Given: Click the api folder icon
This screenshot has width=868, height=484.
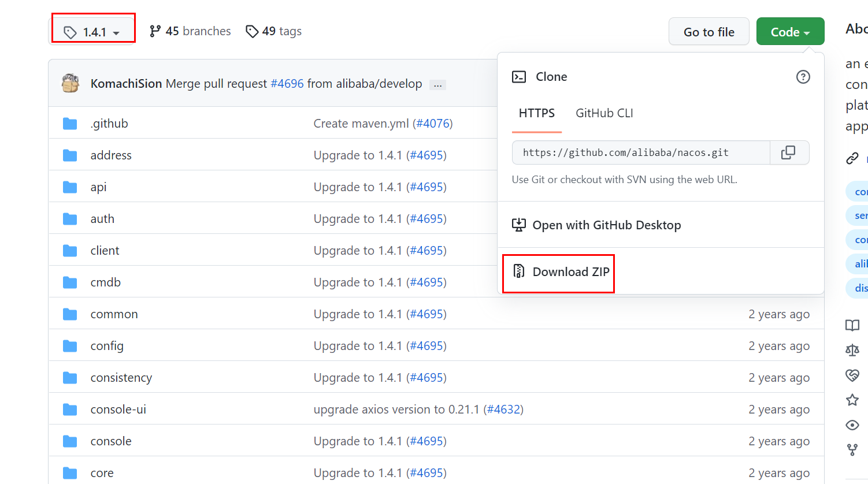Looking at the screenshot, I should coord(70,187).
